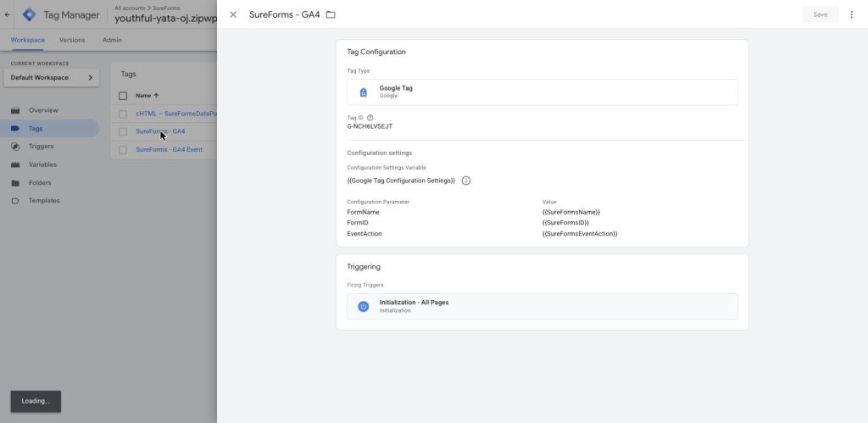Switch to the Versions tab

72,40
